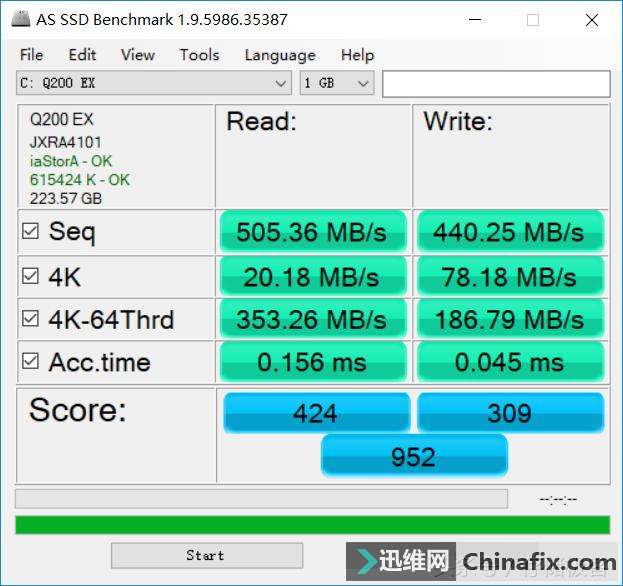This screenshot has height=586, width=623.
Task: Toggle the Acc.time checkbox
Action: [30, 362]
